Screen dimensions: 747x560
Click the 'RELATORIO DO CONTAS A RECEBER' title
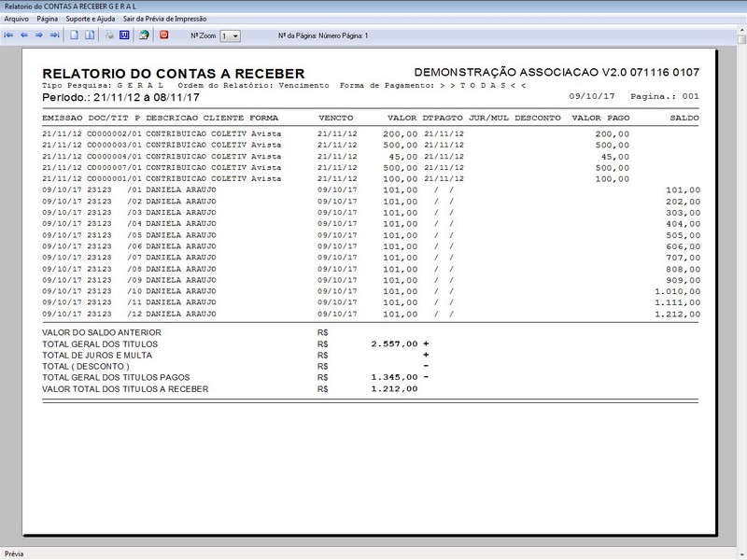pos(174,74)
